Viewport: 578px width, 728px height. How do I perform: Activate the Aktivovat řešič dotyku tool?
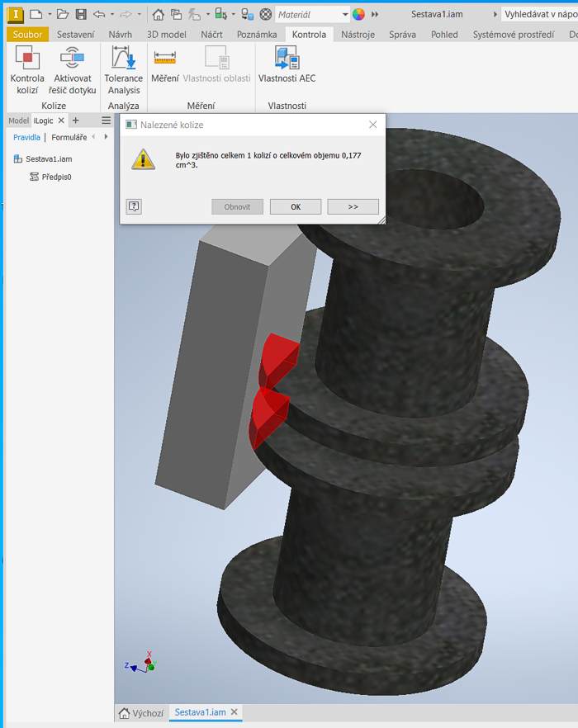tap(74, 59)
